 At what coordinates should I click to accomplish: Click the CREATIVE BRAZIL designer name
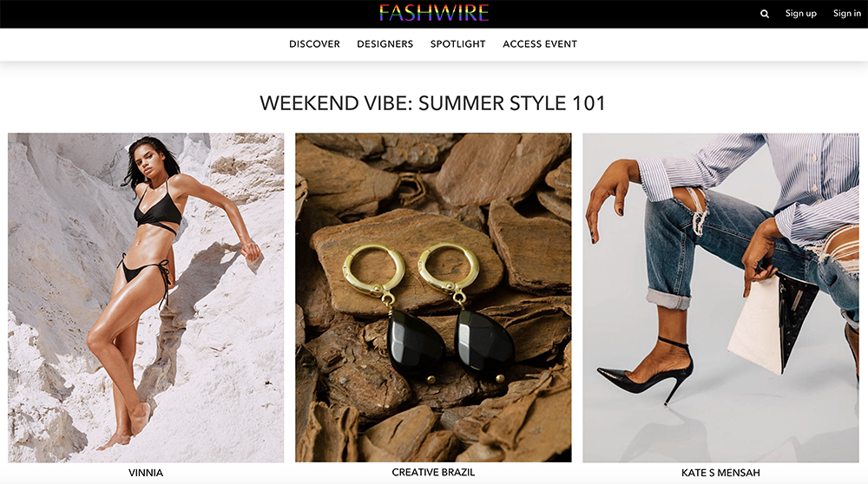[433, 473]
